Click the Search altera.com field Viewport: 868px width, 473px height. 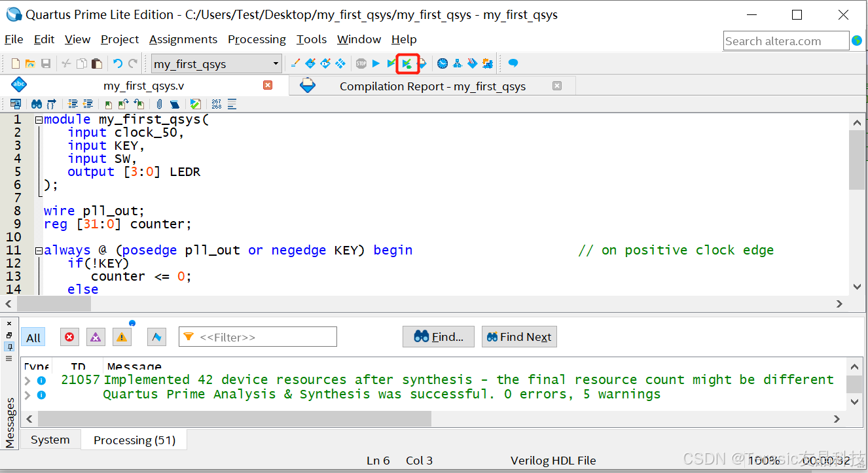coord(786,41)
